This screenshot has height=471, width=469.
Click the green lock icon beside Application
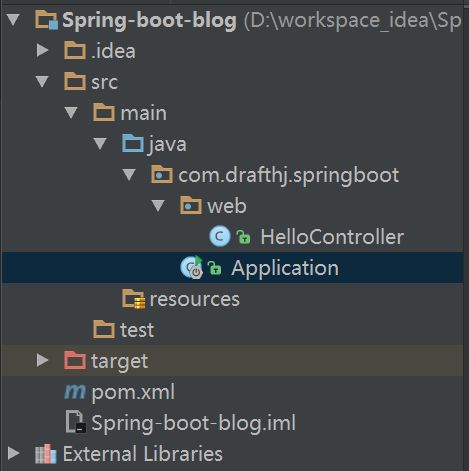point(214,268)
